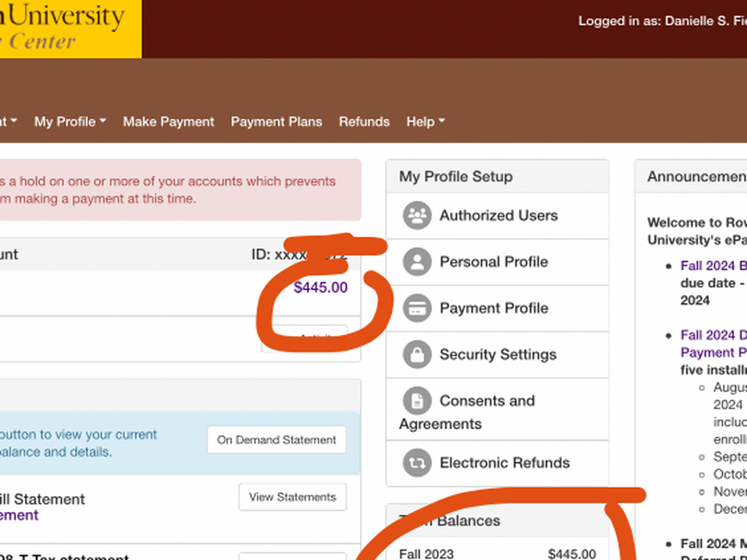Image resolution: width=747 pixels, height=560 pixels.
Task: Open the Payment Profile text link
Action: click(x=494, y=308)
